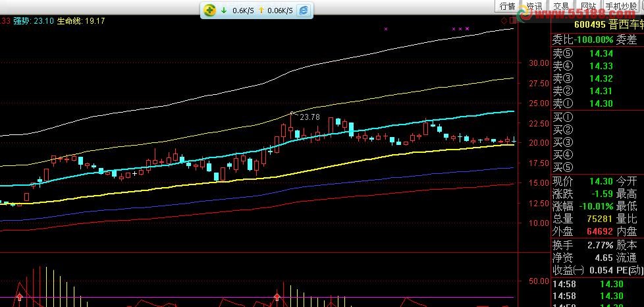644x307 pixels.
Task: Click first red up-arrow signal in indicator panel
Action: pyautogui.click(x=19, y=296)
